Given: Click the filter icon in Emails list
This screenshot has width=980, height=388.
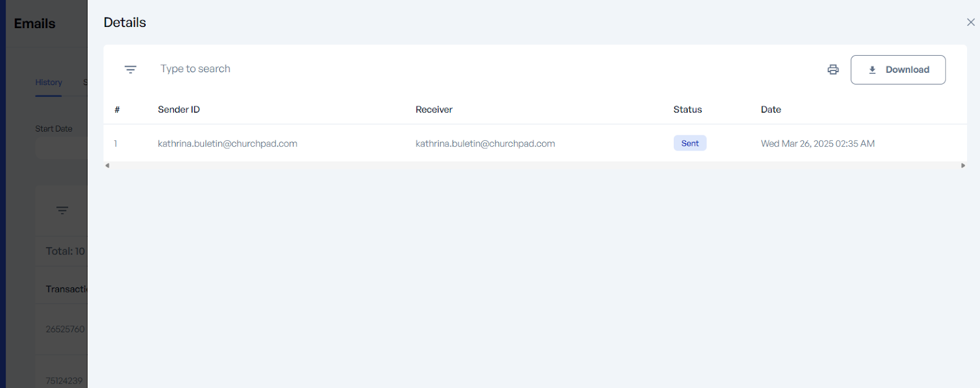Looking at the screenshot, I should point(62,211).
